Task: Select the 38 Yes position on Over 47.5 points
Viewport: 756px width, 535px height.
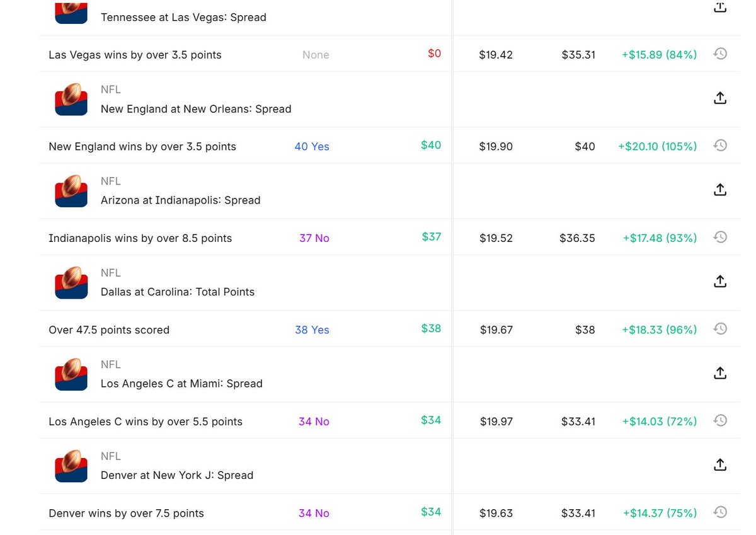Action: click(312, 329)
